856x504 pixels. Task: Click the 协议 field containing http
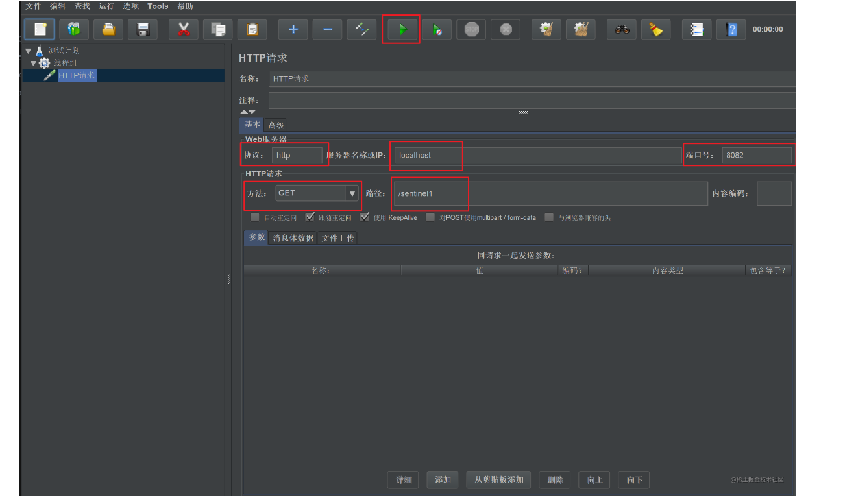(x=296, y=155)
